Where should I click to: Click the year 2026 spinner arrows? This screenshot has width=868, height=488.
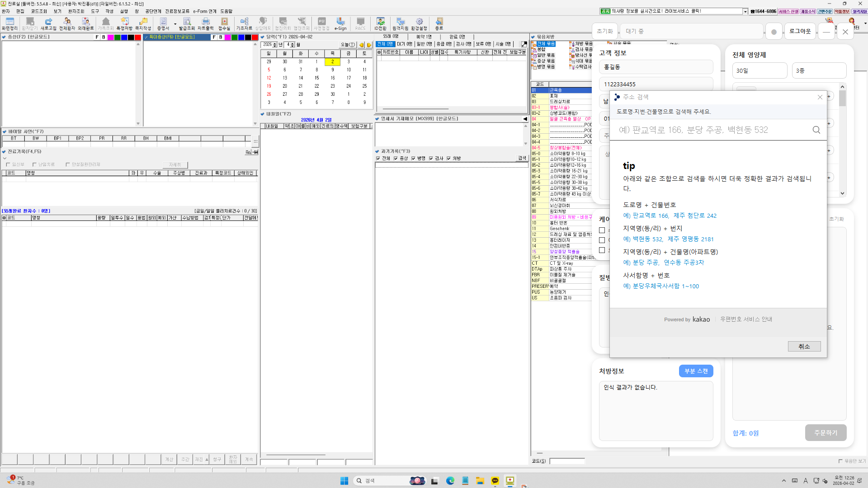pos(275,45)
